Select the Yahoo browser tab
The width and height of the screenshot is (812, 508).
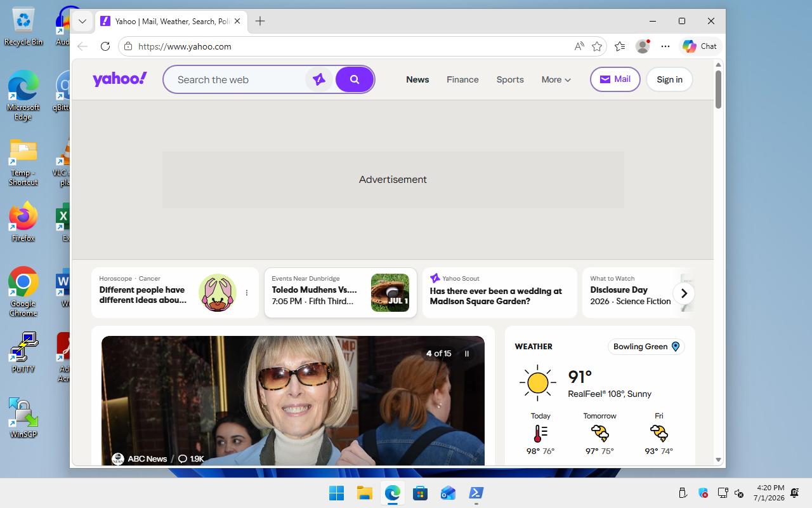click(x=171, y=21)
